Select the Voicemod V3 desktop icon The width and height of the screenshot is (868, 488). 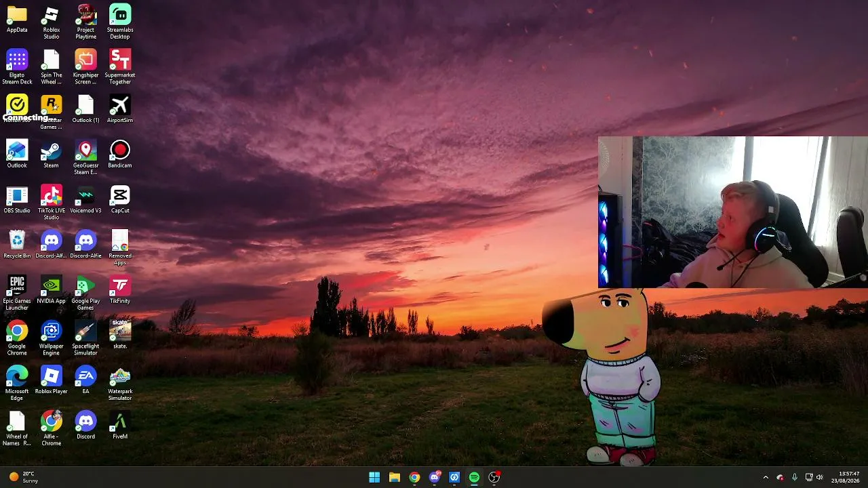pyautogui.click(x=85, y=196)
